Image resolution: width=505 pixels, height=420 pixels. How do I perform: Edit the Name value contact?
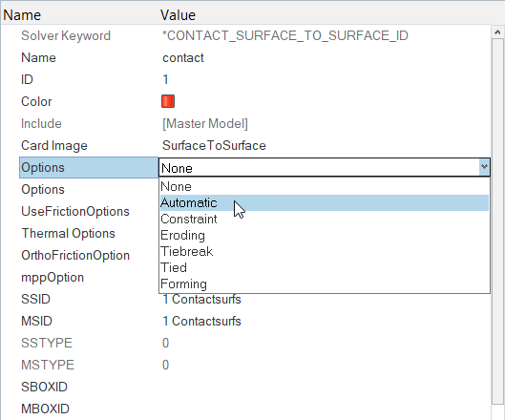pos(183,58)
